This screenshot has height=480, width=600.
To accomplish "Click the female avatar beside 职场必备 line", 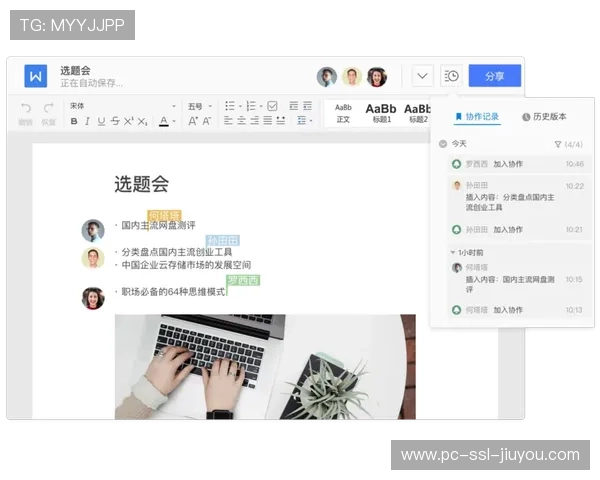I will pos(93,298).
